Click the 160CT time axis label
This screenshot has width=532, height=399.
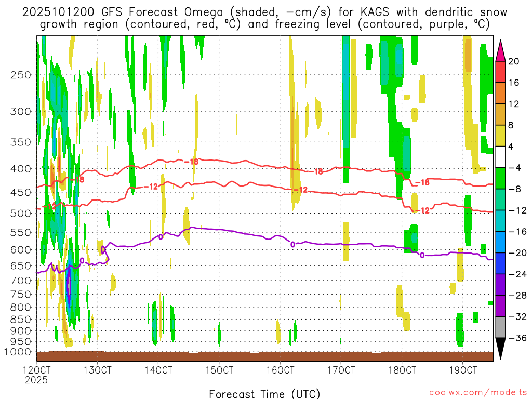click(x=280, y=370)
